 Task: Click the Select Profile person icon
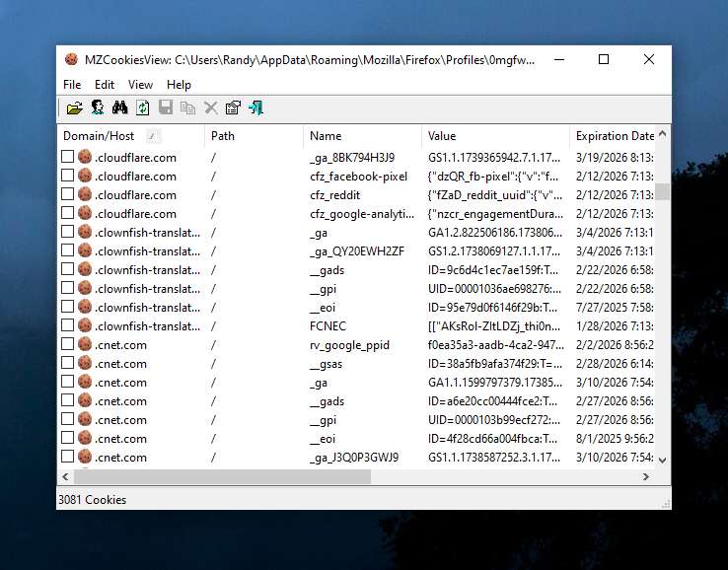(x=98, y=107)
